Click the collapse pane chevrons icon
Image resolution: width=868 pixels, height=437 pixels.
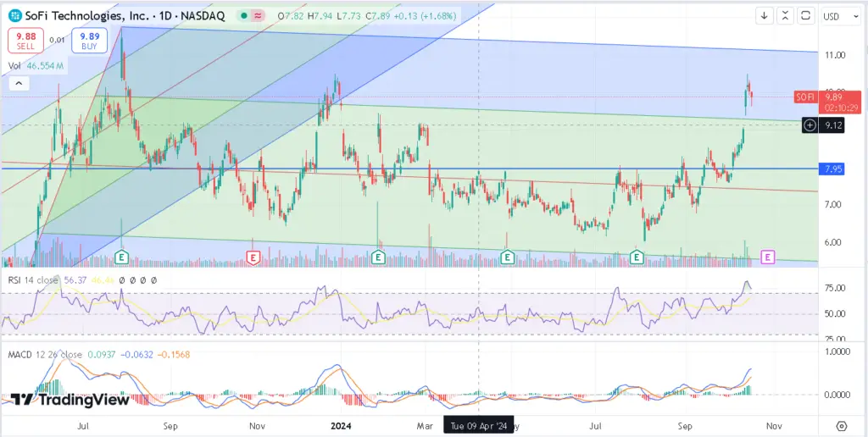(785, 15)
